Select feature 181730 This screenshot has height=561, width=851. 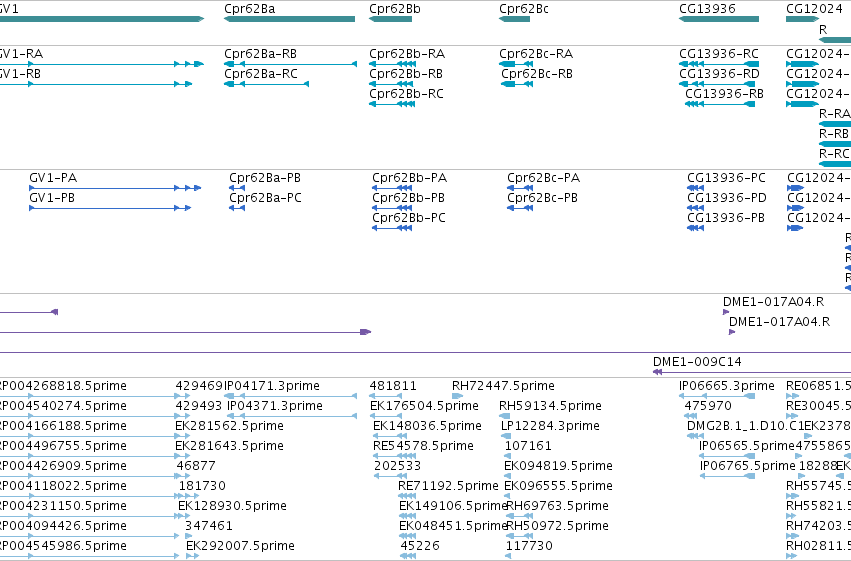(x=202, y=486)
